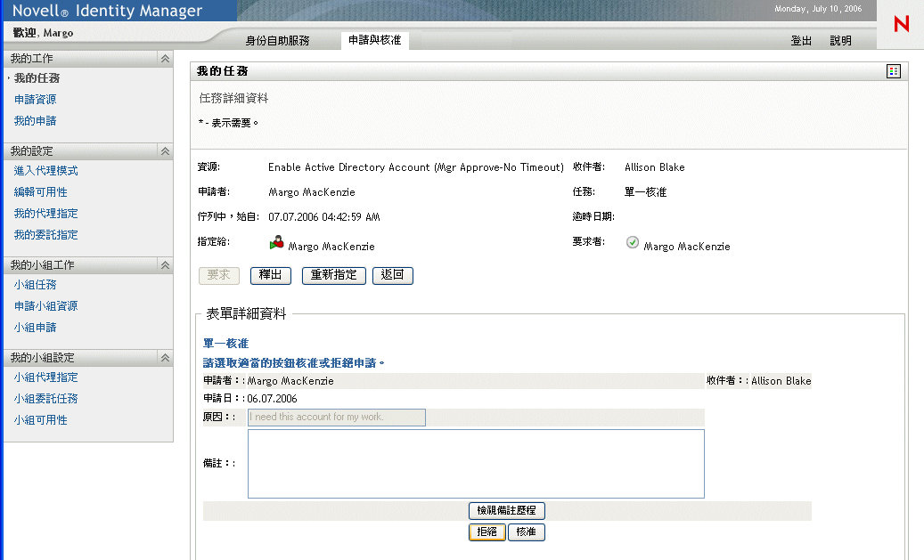This screenshot has height=560, width=924.
Task: Open 申請小組資源
Action: (46, 306)
